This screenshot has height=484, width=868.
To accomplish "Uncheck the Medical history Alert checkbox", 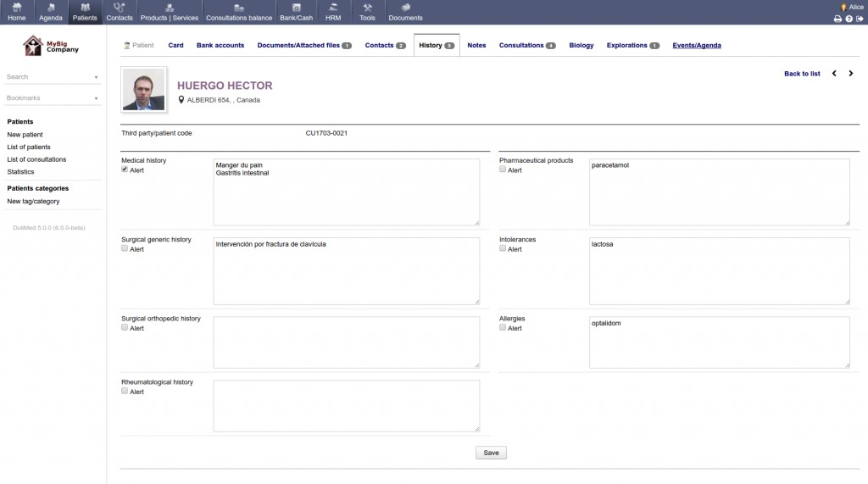I will (x=125, y=170).
